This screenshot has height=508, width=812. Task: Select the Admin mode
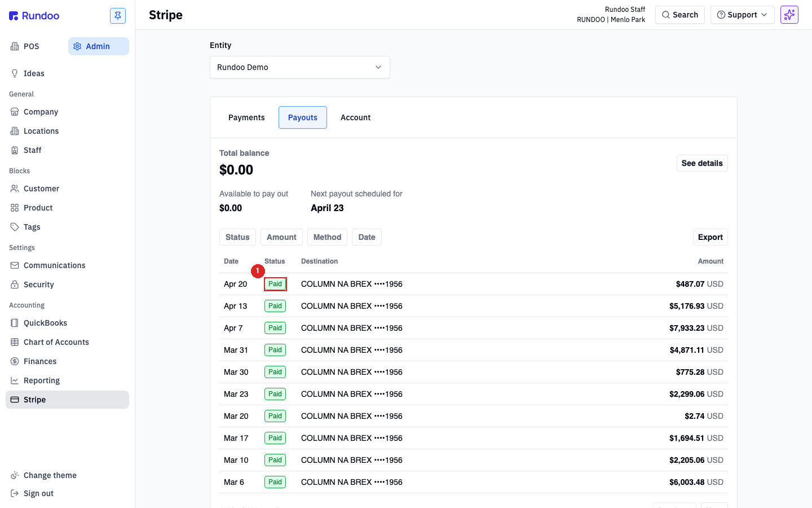tap(99, 46)
